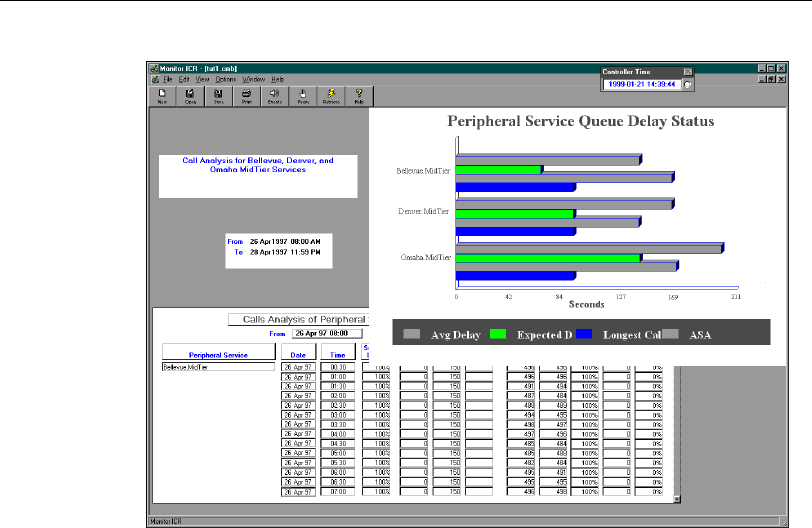Click the blue Longest Call legend swatch
Viewport: 812px width, 528px height.
(x=585, y=332)
